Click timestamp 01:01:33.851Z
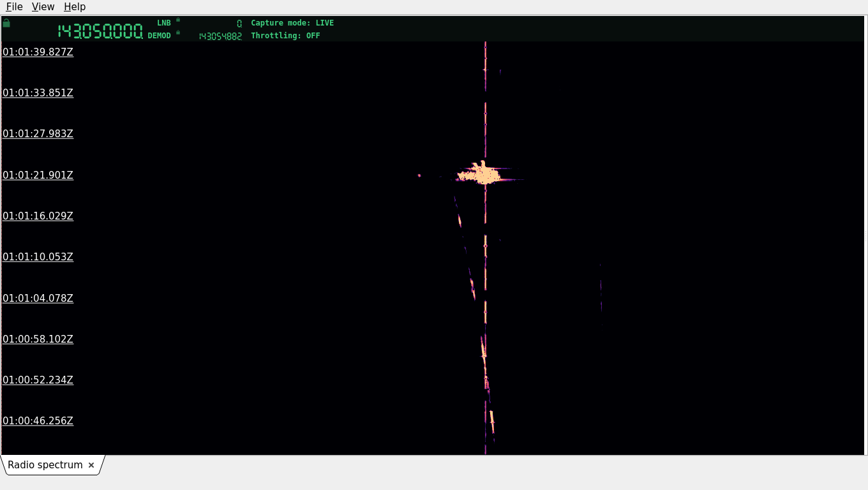 tap(38, 93)
